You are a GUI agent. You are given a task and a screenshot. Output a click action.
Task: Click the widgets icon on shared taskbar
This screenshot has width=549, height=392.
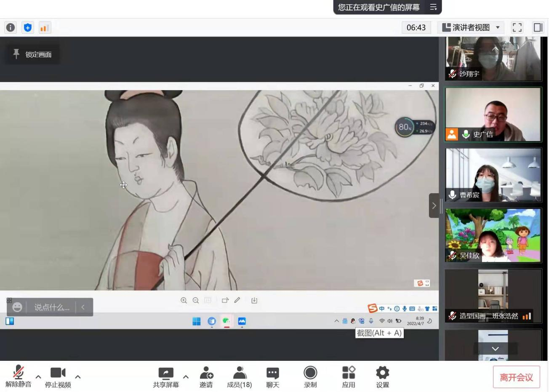point(10,321)
